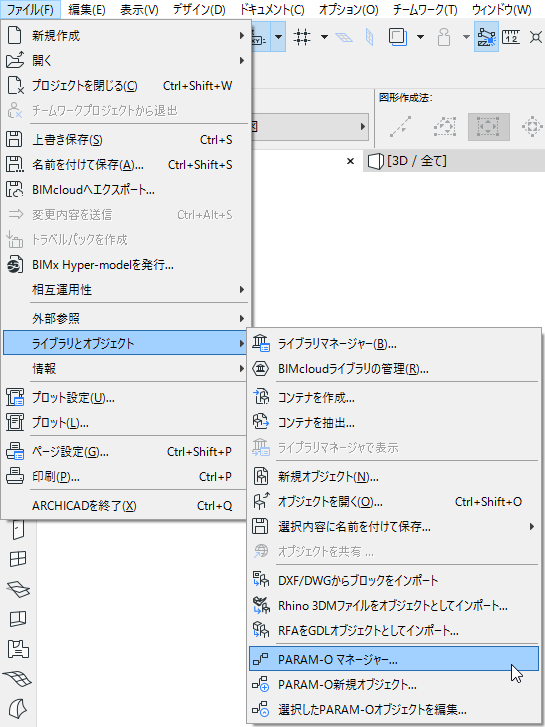The height and width of the screenshot is (727, 545).
Task: Open the デザイン(D) menu
Action: click(199, 9)
